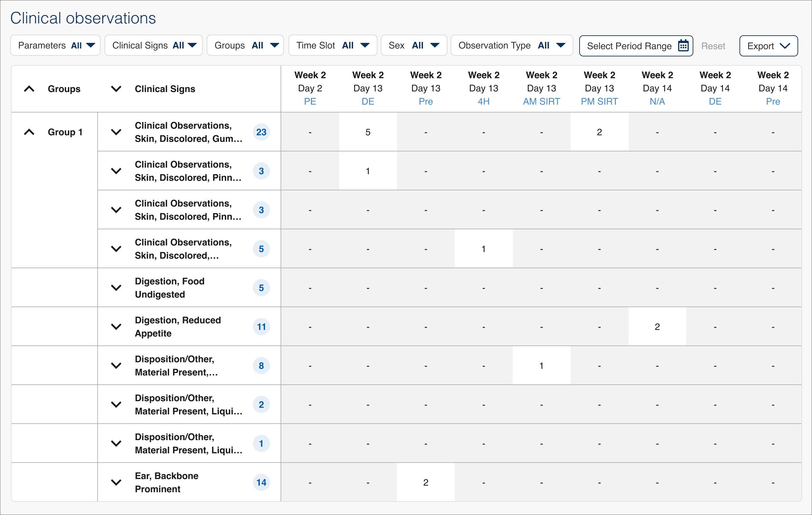Viewport: 812px width, 515px height.
Task: Click count badge 5 for Digestion, Food Undigested
Action: (x=261, y=288)
